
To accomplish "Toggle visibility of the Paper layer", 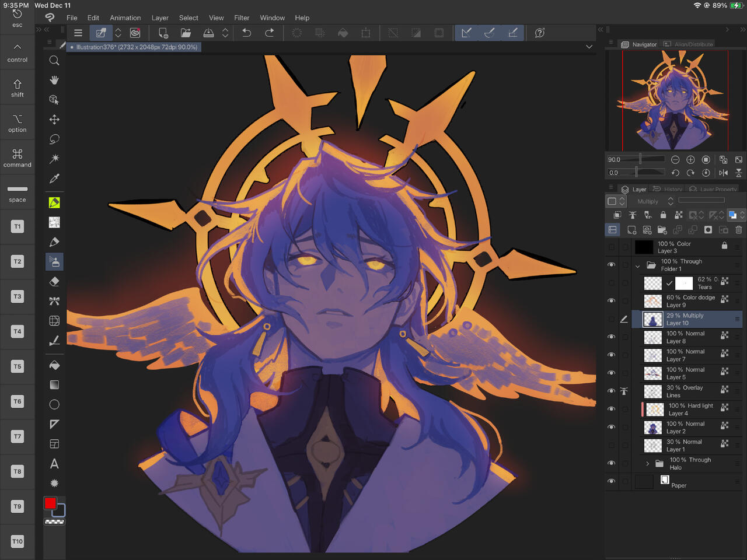I will point(611,481).
